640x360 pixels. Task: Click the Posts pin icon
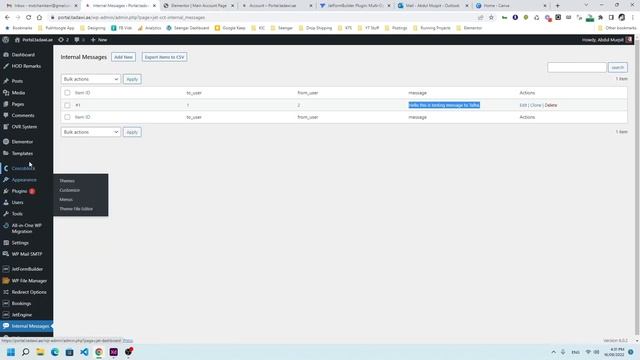pyautogui.click(x=6, y=81)
